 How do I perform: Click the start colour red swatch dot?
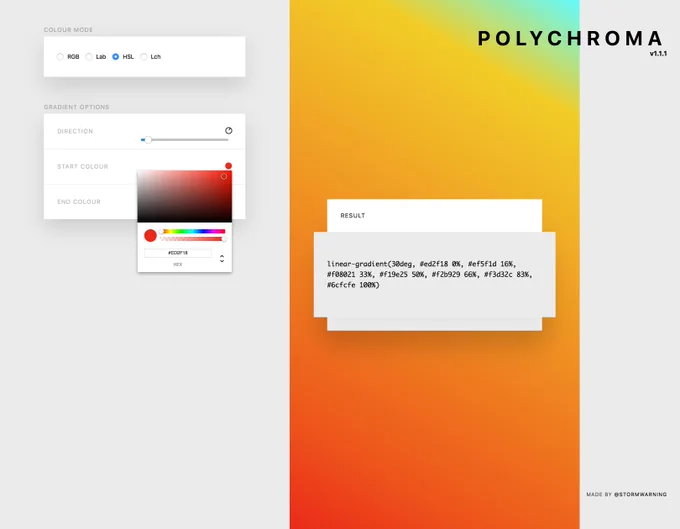point(229,166)
